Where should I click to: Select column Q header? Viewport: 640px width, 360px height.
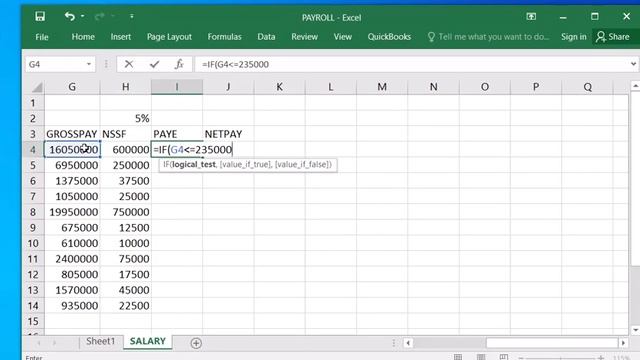click(x=587, y=87)
